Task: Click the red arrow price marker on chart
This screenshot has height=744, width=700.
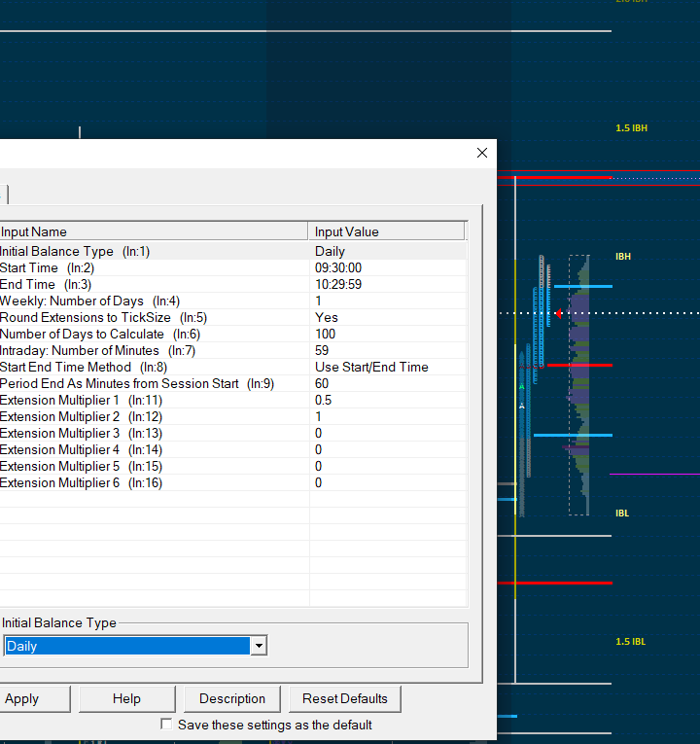Action: [558, 313]
